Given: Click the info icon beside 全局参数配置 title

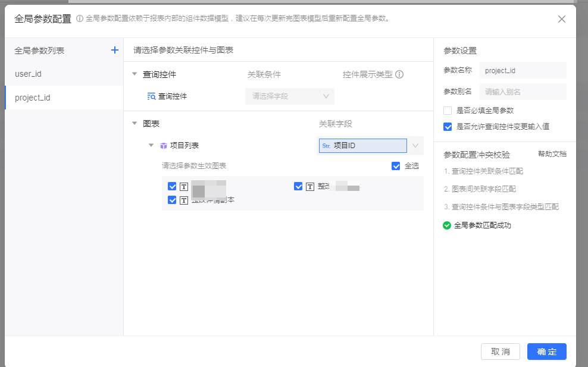Looking at the screenshot, I should [x=80, y=18].
